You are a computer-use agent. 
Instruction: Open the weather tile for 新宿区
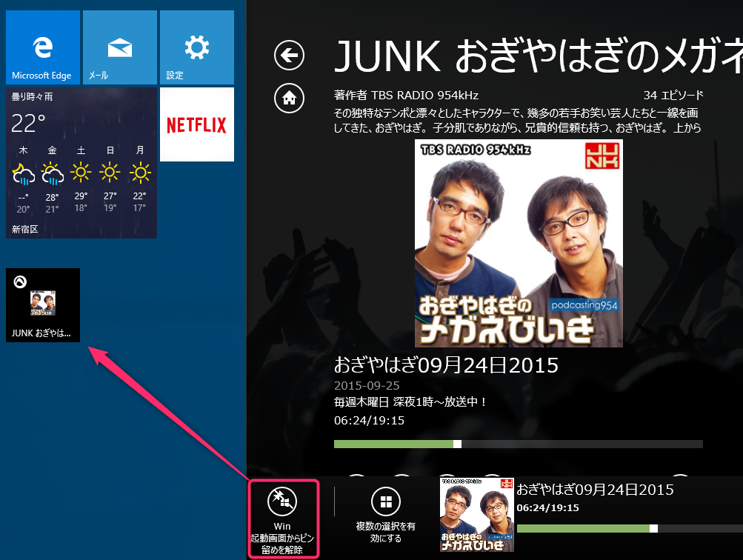81,162
